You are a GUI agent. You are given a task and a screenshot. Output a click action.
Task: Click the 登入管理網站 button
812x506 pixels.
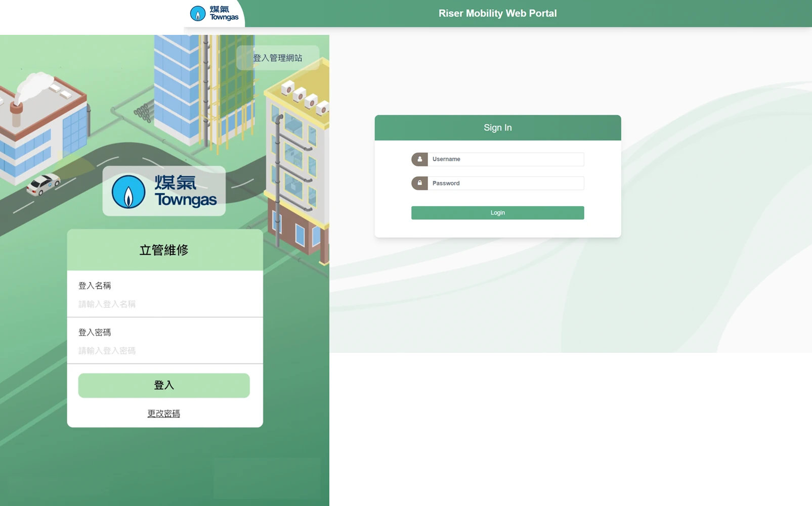(278, 58)
